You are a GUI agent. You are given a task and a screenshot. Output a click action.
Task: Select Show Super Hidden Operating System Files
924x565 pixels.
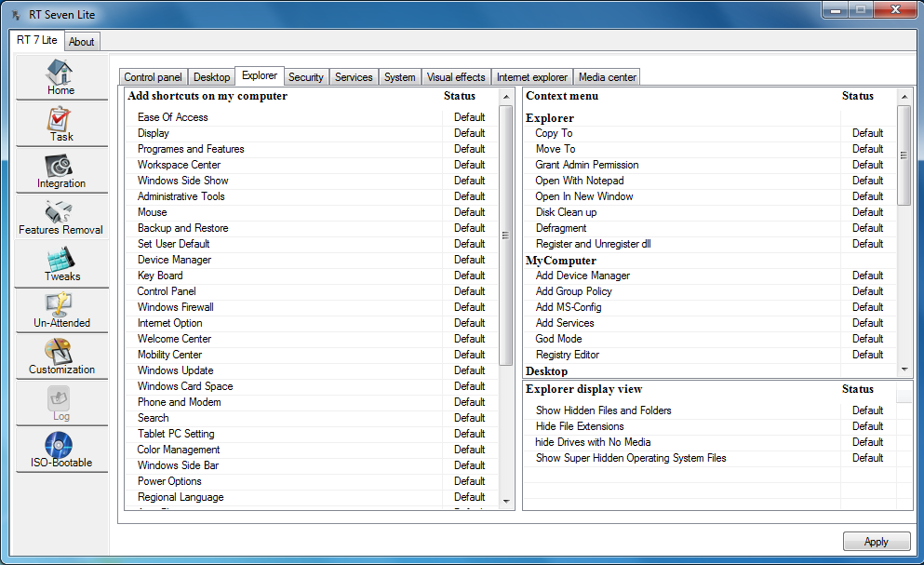click(710, 458)
